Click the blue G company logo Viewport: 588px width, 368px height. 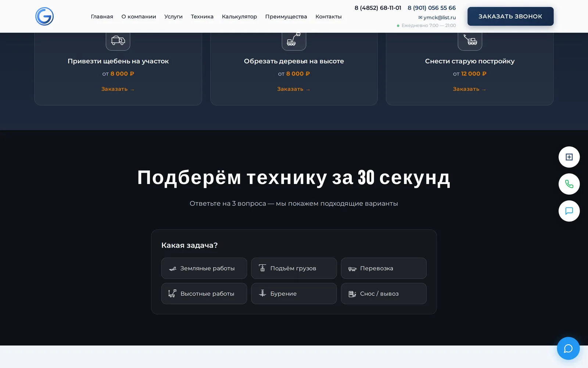coord(44,16)
